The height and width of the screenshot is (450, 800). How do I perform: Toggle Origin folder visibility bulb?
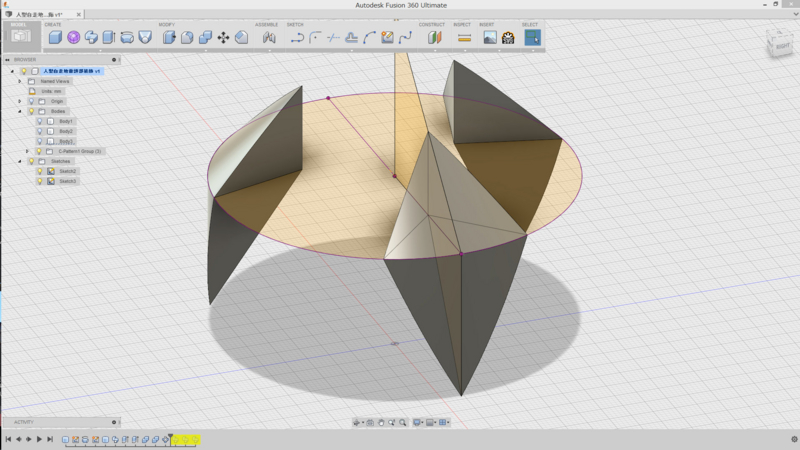(x=32, y=102)
